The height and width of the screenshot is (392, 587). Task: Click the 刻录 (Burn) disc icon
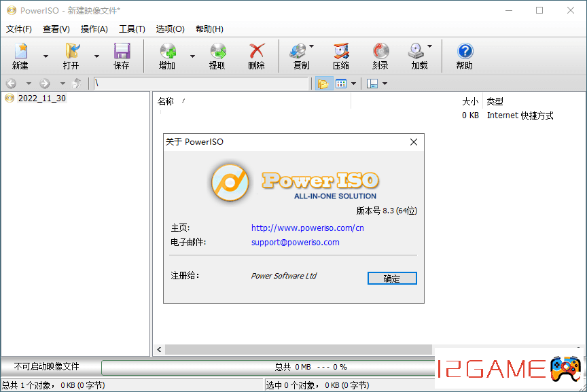(x=380, y=51)
